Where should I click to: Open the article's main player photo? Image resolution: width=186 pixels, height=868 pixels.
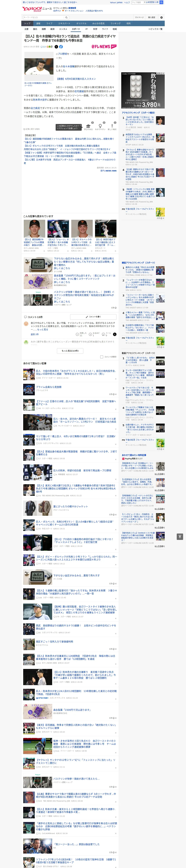39,66
